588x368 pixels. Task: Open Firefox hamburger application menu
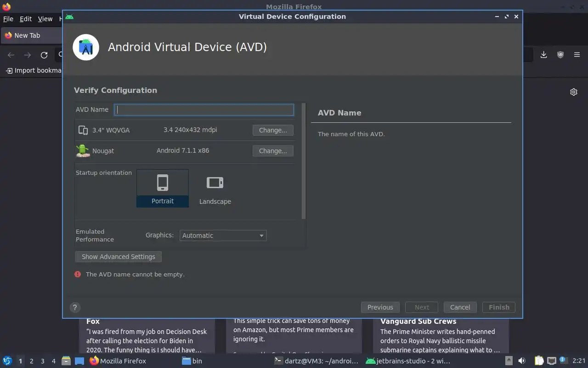coord(577,55)
